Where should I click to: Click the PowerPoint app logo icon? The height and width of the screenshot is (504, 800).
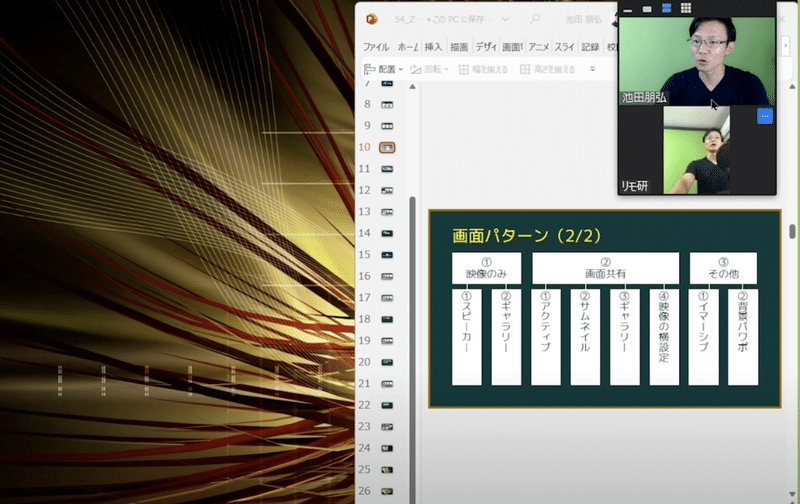(x=371, y=19)
